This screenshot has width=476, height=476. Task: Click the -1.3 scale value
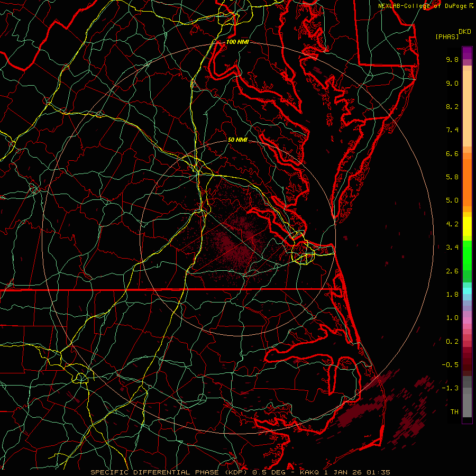[x=450, y=388]
